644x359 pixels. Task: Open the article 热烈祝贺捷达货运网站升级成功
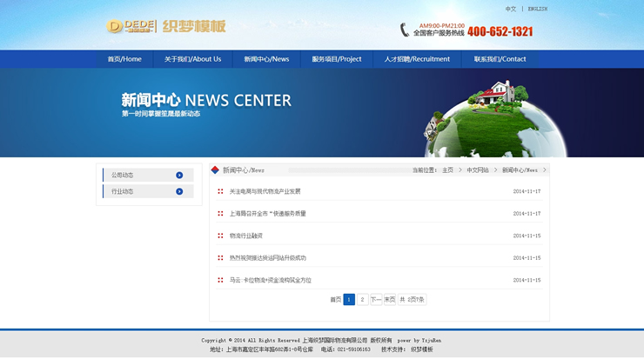click(x=268, y=258)
